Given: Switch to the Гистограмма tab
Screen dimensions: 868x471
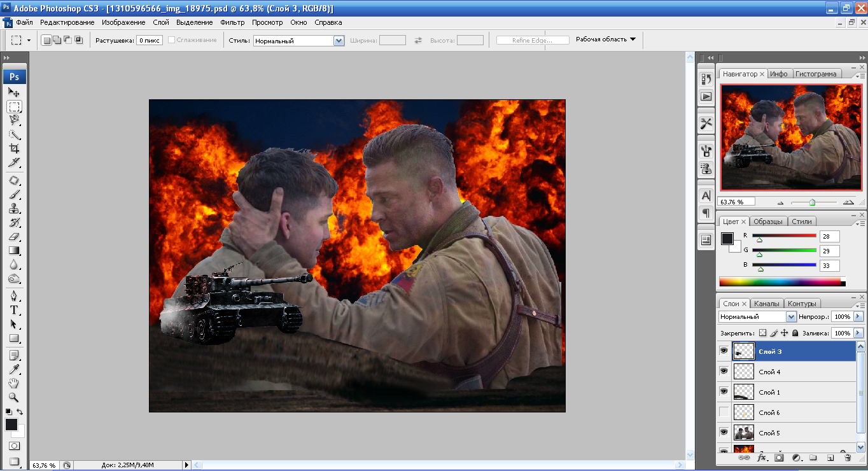Looking at the screenshot, I should click(x=816, y=74).
